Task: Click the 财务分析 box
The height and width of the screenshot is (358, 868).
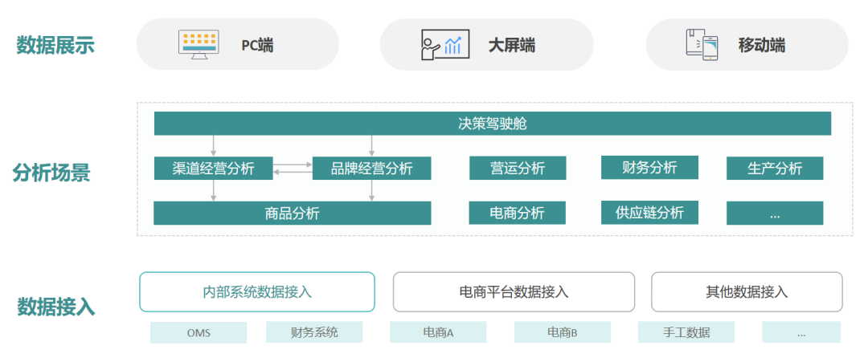Action: (649, 168)
